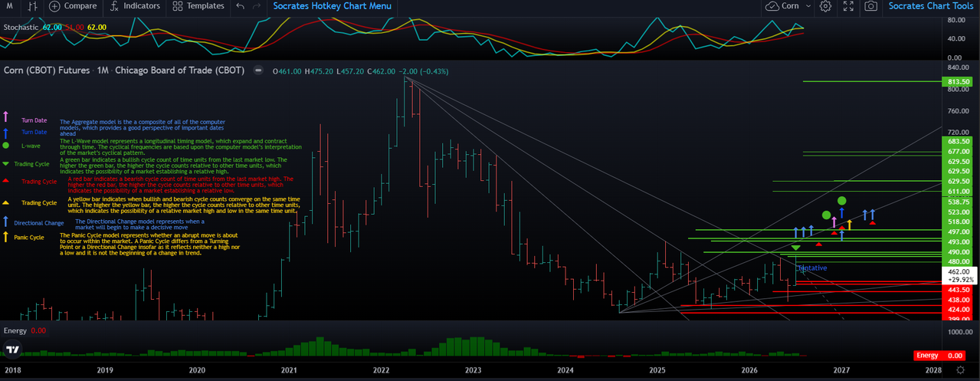
Task: Click the red Trading Cycle triangle in legend
Action: tap(6, 181)
